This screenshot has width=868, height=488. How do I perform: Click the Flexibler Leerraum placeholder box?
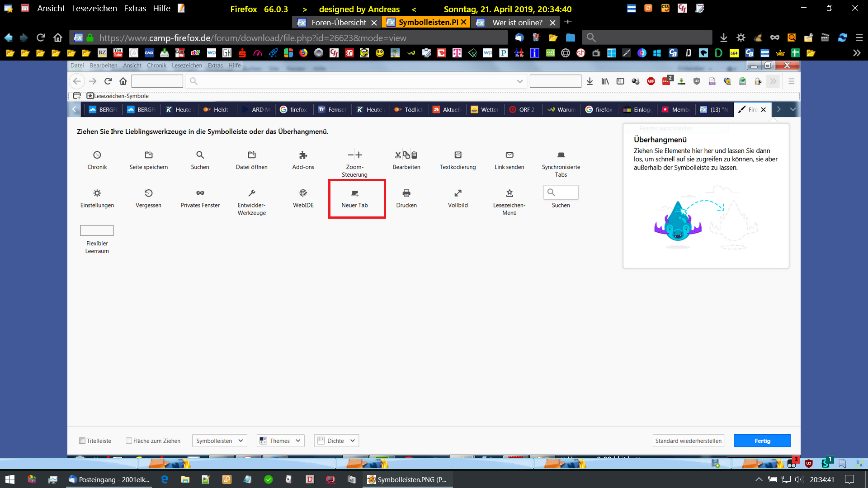coord(97,230)
